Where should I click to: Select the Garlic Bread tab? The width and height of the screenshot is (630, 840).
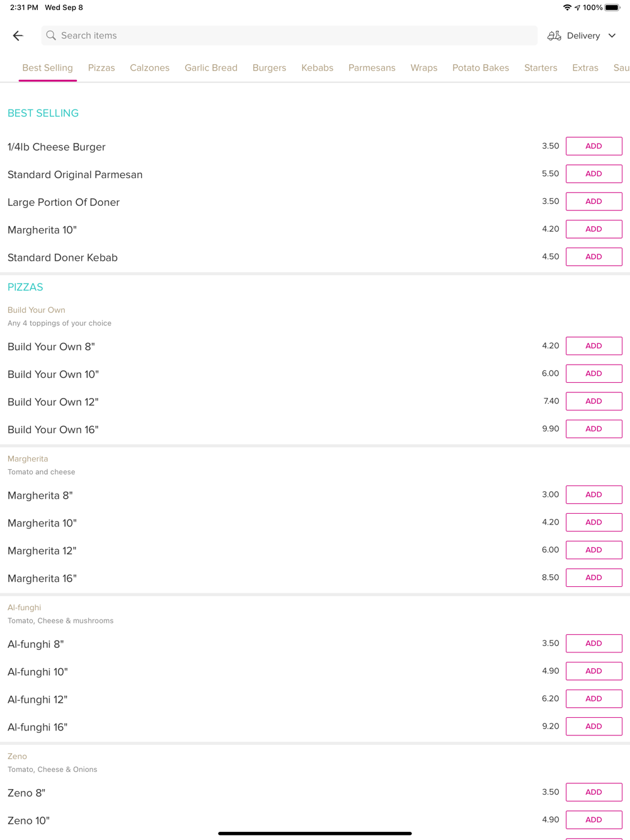[211, 68]
